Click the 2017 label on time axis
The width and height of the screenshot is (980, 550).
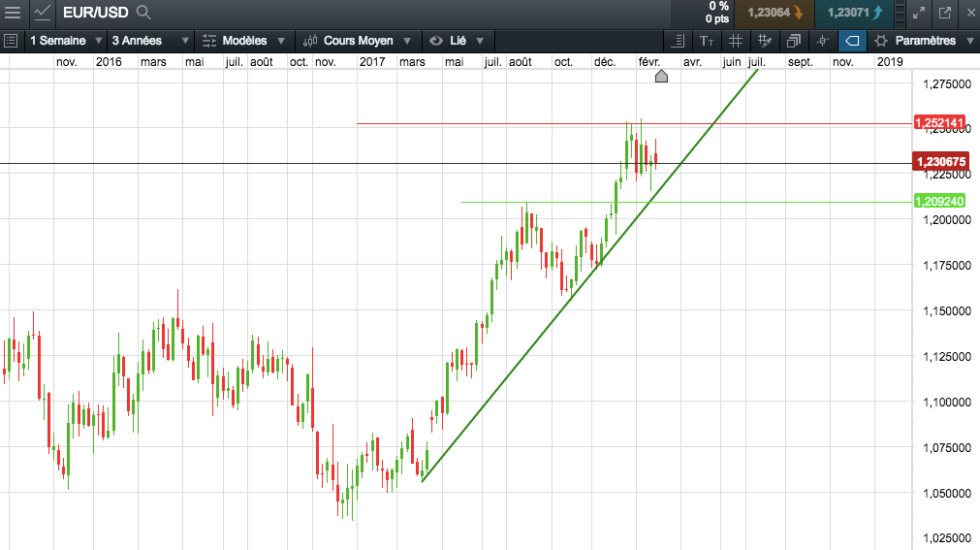372,62
